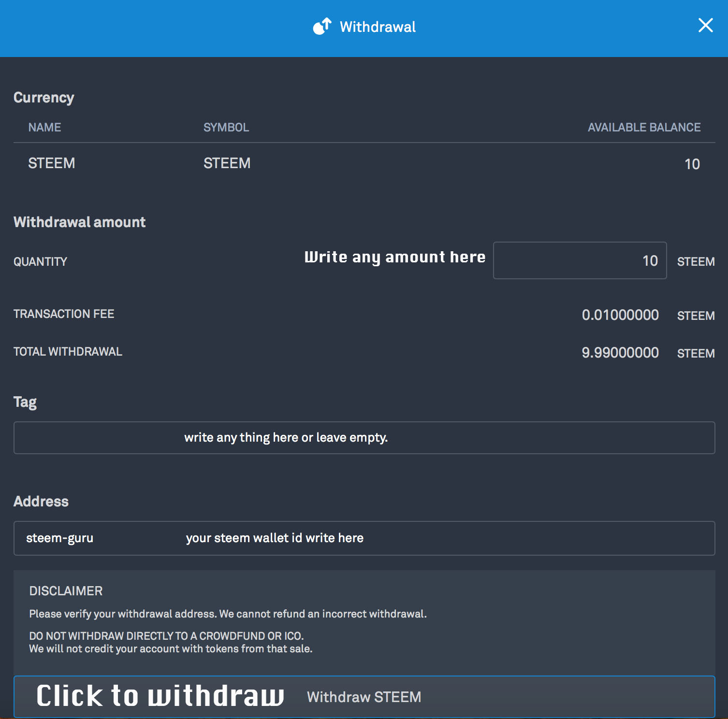Click the 'Please verify your withdrawal address' line

[x=228, y=614]
